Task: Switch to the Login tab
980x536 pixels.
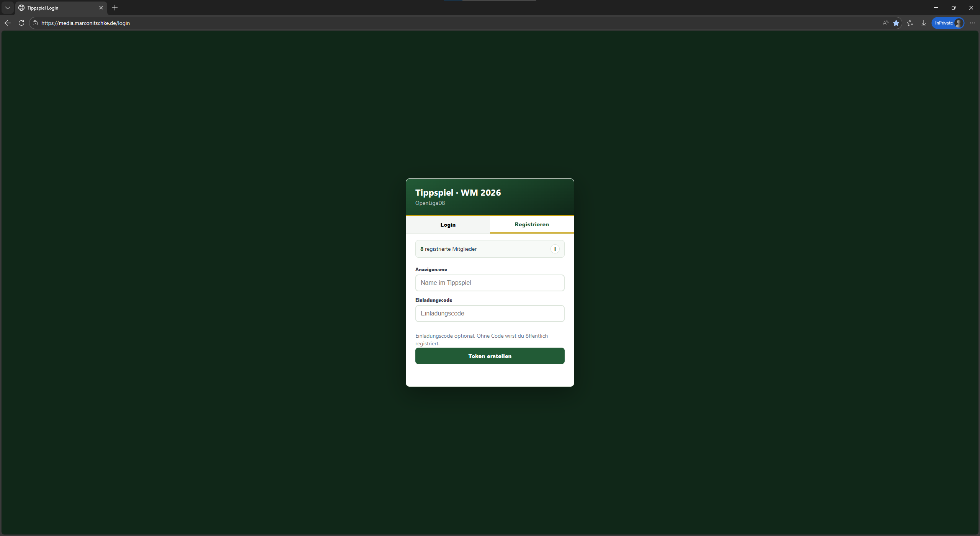Action: 448,225
